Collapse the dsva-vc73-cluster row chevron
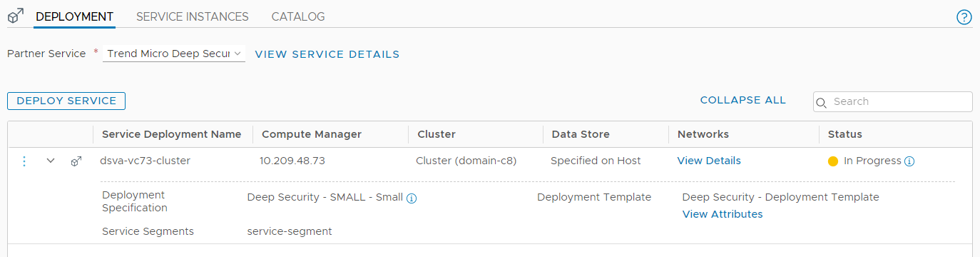980x257 pixels. (x=51, y=161)
